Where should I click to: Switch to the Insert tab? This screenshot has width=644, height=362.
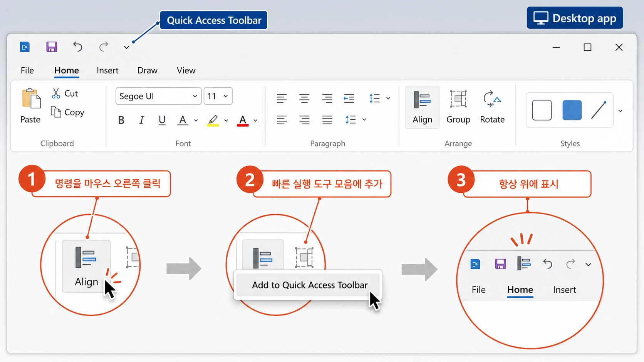(107, 70)
